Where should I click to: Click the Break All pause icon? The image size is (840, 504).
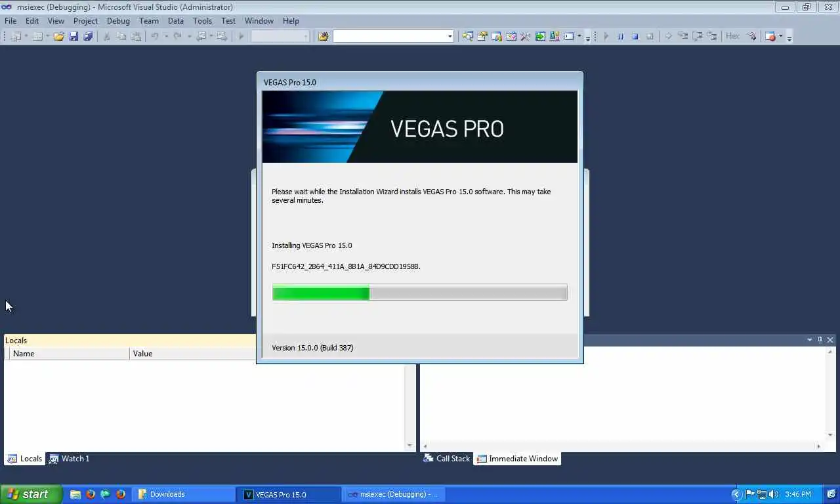pos(621,36)
